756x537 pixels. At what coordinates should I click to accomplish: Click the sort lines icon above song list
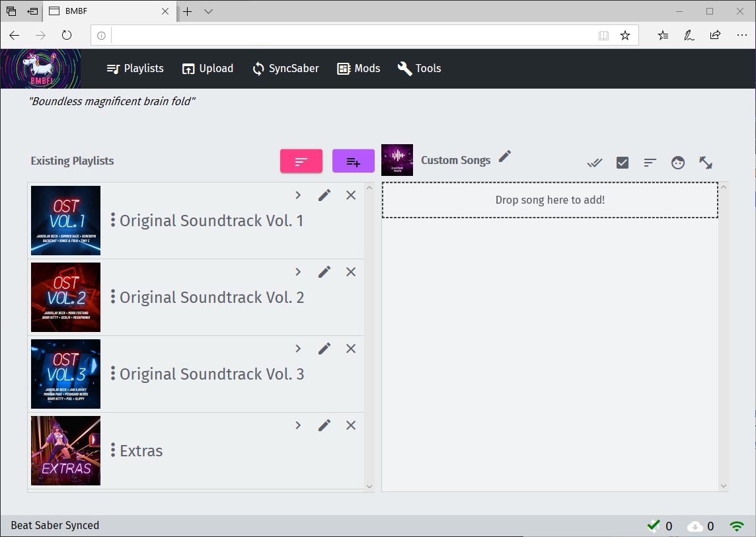650,163
